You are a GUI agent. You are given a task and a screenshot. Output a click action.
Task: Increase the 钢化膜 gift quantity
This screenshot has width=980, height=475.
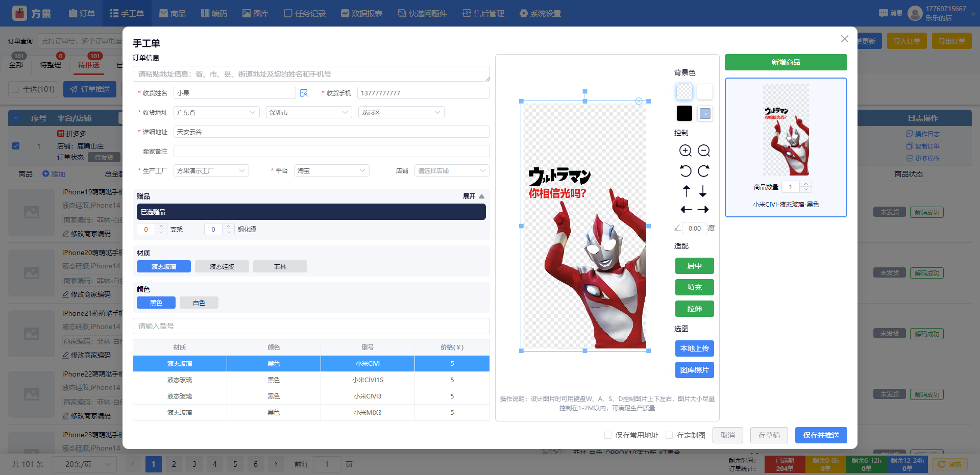point(229,226)
